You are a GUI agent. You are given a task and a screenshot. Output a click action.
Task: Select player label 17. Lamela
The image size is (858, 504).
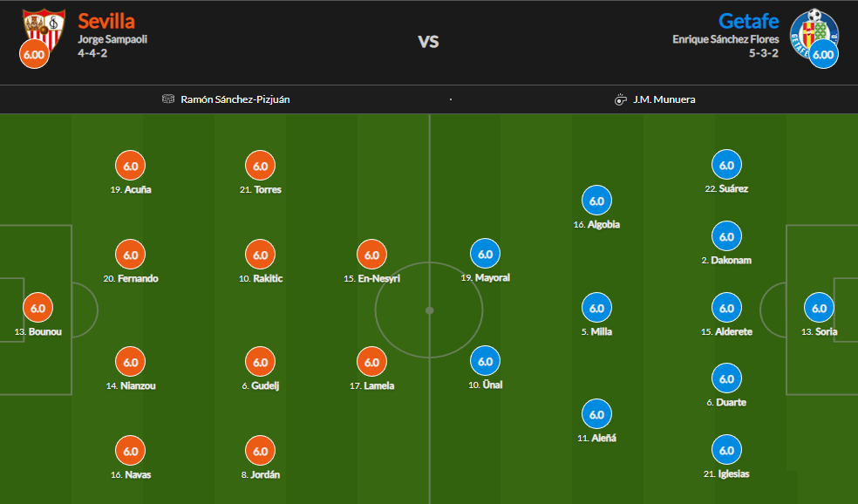pyautogui.click(x=371, y=385)
